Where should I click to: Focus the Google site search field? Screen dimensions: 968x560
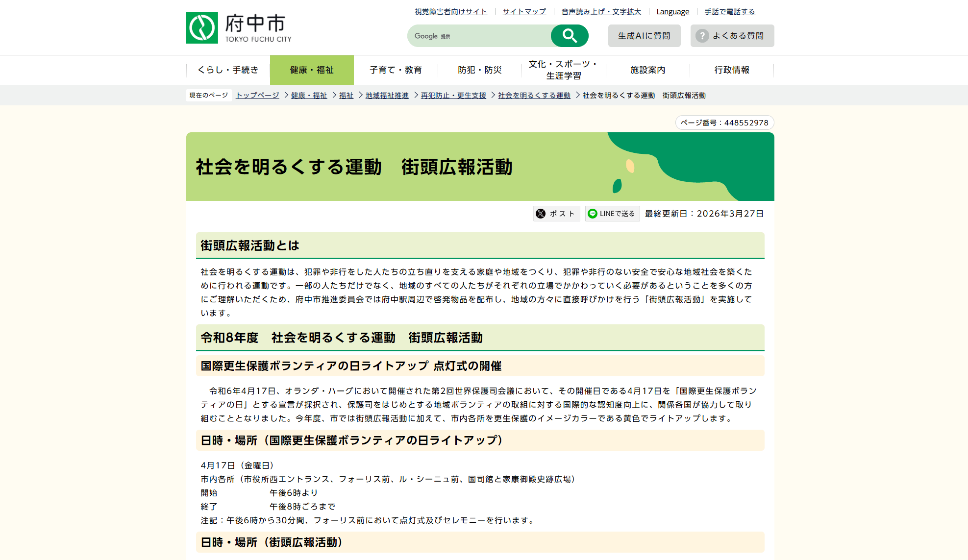pos(479,36)
